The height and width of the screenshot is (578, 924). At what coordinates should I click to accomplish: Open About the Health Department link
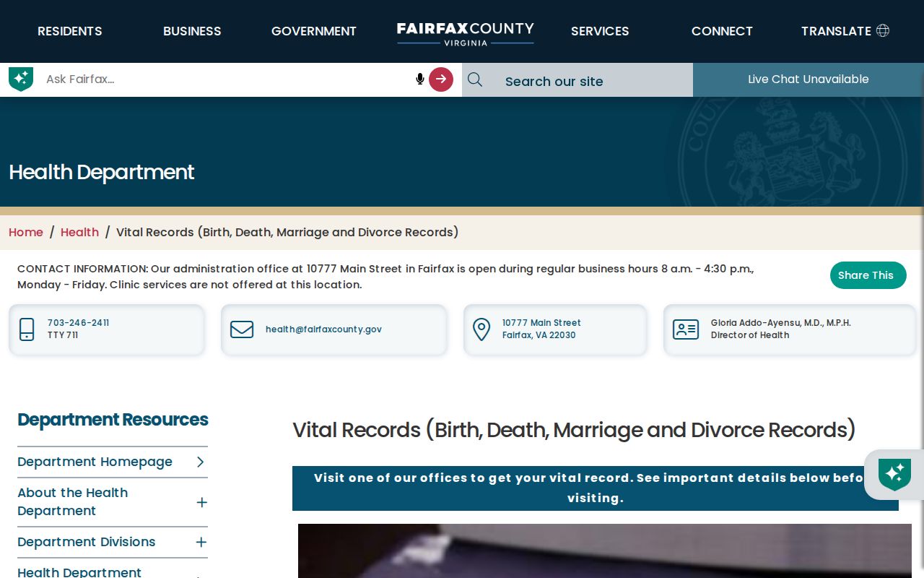[x=72, y=501]
